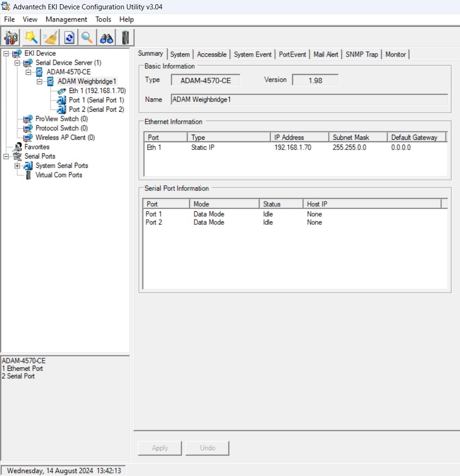Open the SNMP Trap tab
Viewport: 460px width, 476px height.
(x=362, y=54)
